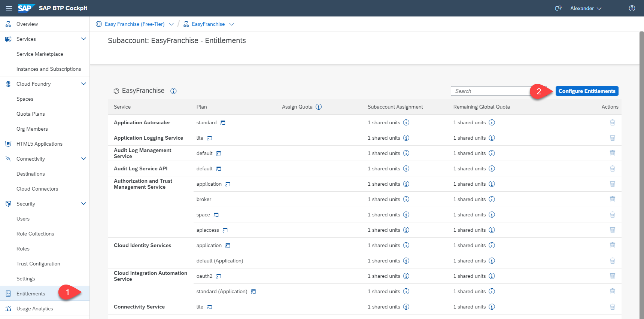The width and height of the screenshot is (644, 319).
Task: Show subaccount assignment info for Application Autoscaler
Action: (x=406, y=122)
